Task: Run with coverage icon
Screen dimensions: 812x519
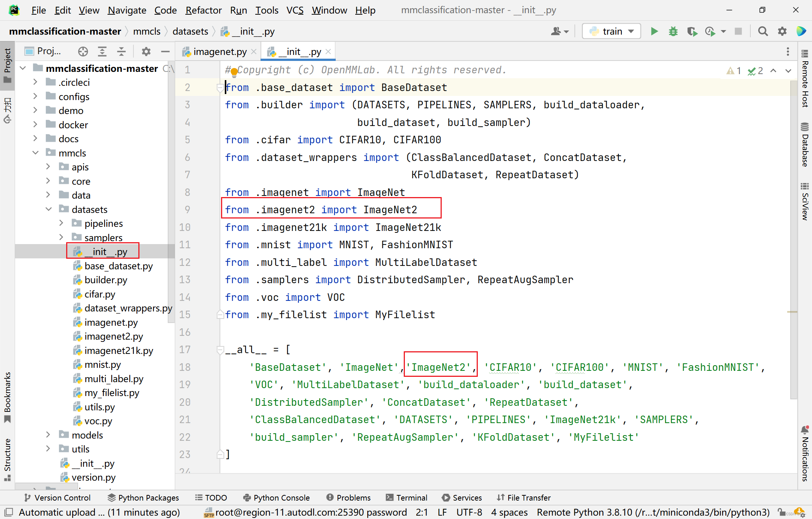Action: tap(692, 31)
